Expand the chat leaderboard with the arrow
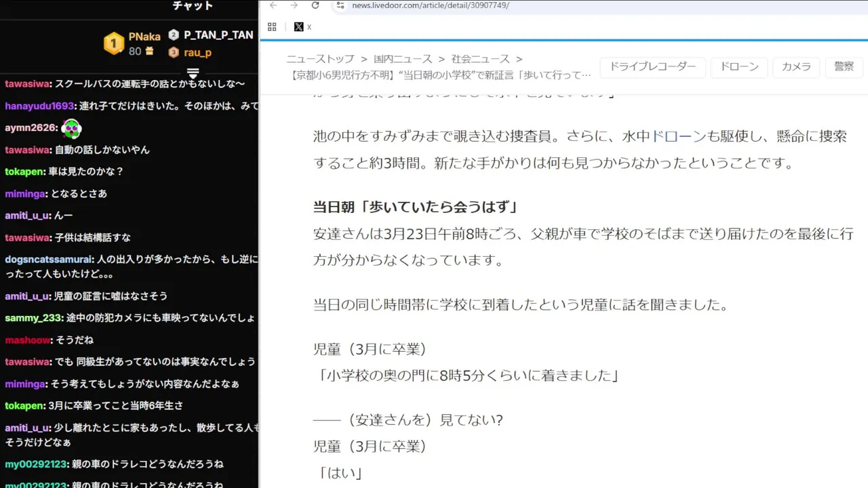The width and height of the screenshot is (868, 488). pos(193,73)
